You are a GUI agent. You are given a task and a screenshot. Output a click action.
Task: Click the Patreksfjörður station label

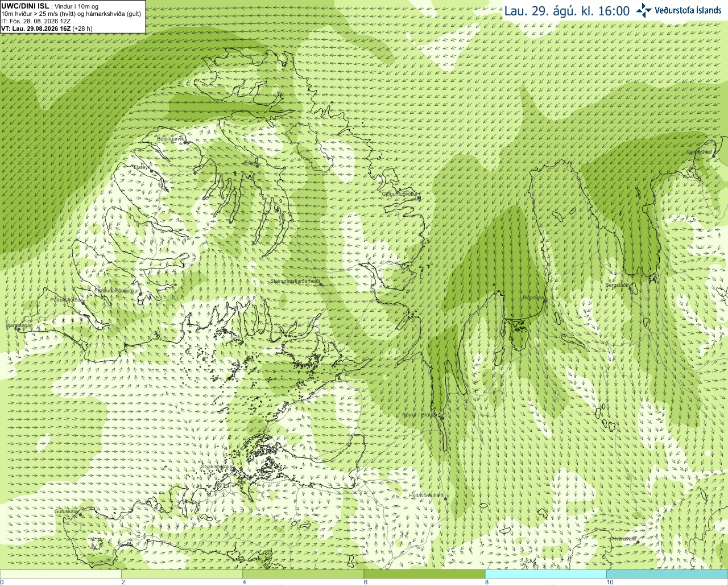click(65, 299)
